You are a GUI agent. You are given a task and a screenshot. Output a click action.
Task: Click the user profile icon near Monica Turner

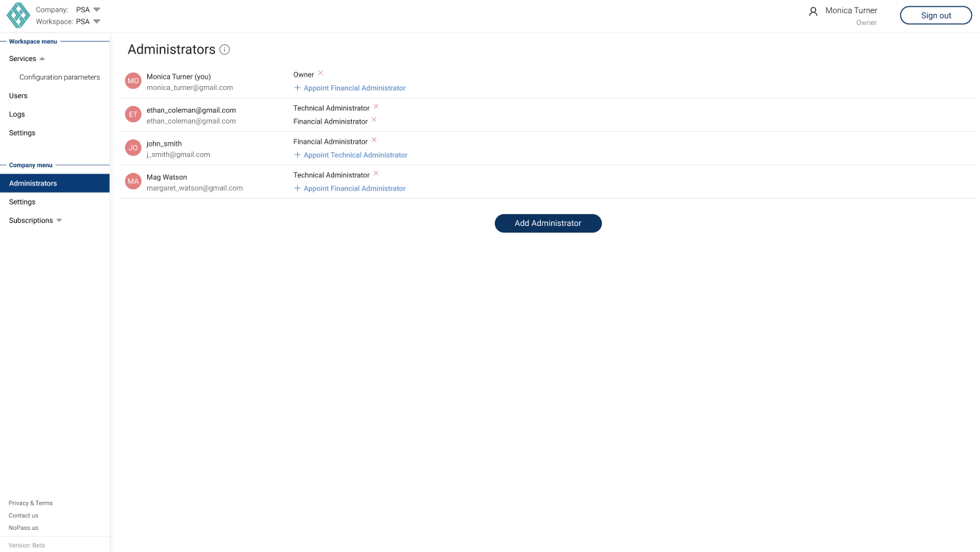click(x=813, y=12)
